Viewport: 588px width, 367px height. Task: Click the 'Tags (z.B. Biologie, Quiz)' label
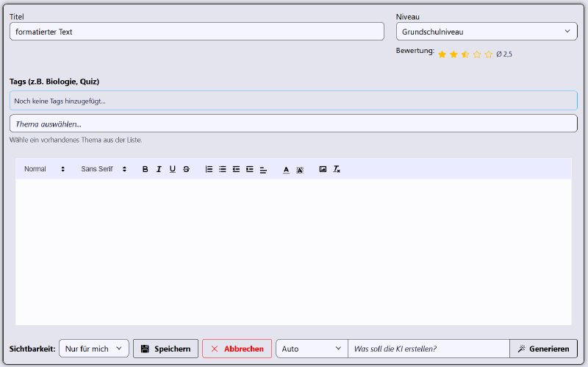(54, 82)
